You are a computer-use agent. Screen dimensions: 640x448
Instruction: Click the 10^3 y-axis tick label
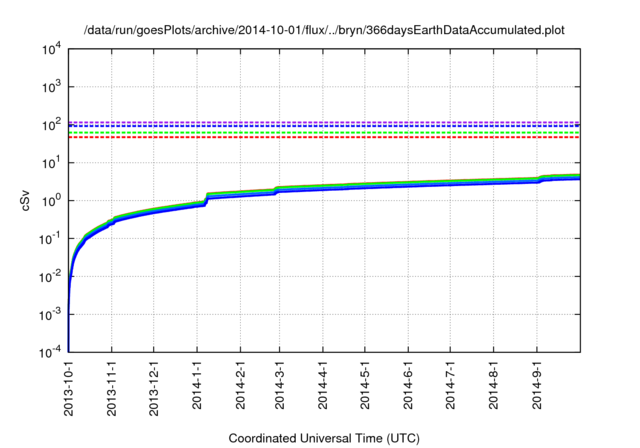[x=51, y=86]
